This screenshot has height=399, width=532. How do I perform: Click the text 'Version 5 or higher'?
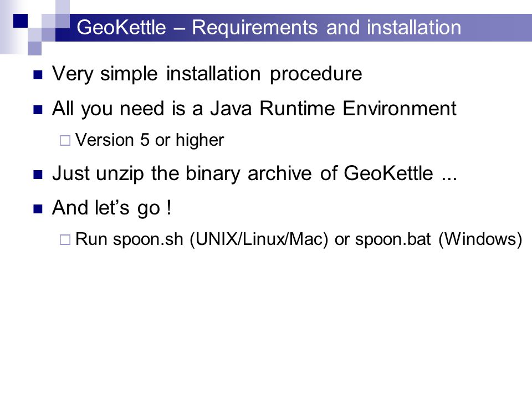150,140
